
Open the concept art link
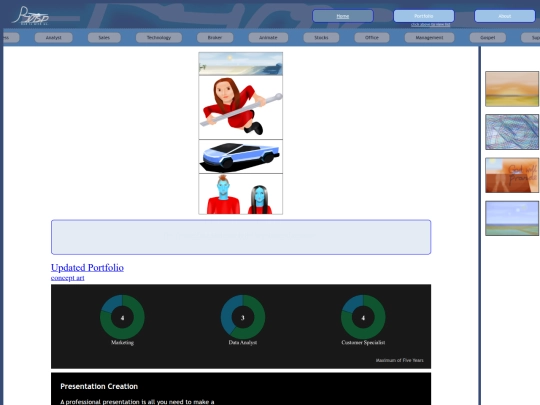[68, 278]
